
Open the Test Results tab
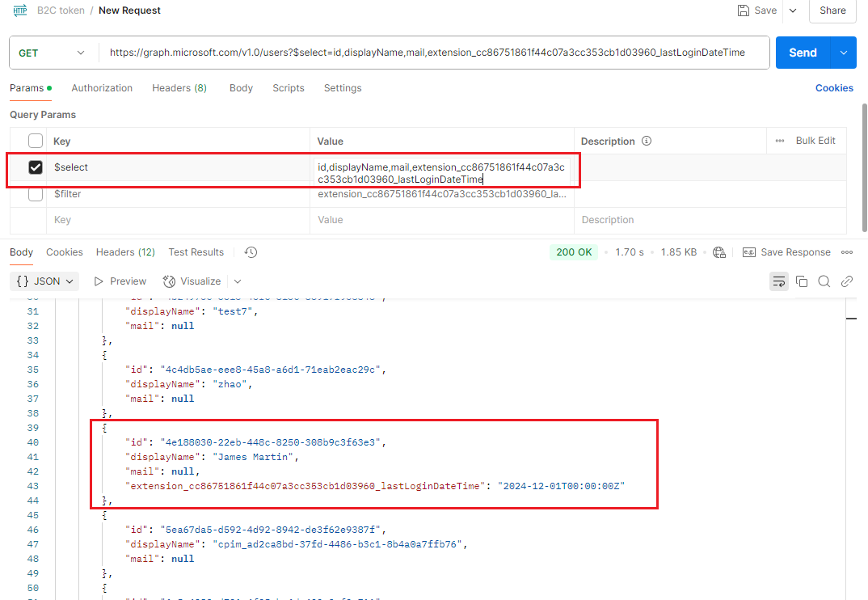pyautogui.click(x=196, y=251)
